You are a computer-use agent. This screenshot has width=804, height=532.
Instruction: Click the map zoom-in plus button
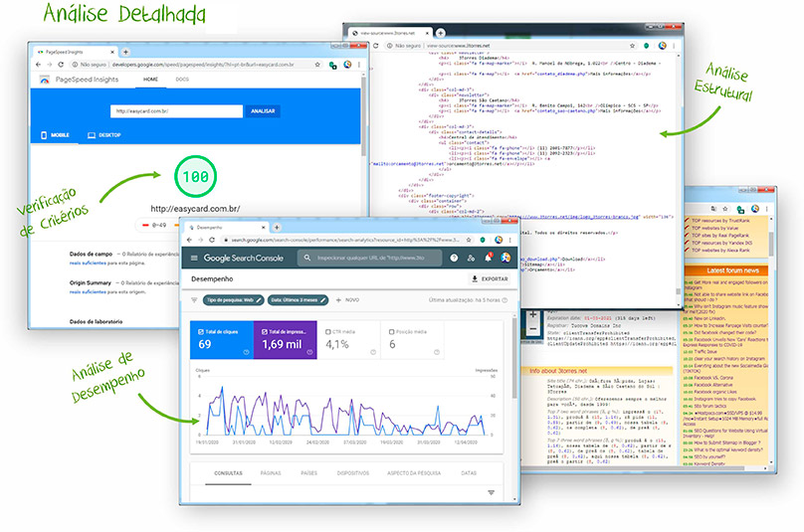tap(533, 314)
